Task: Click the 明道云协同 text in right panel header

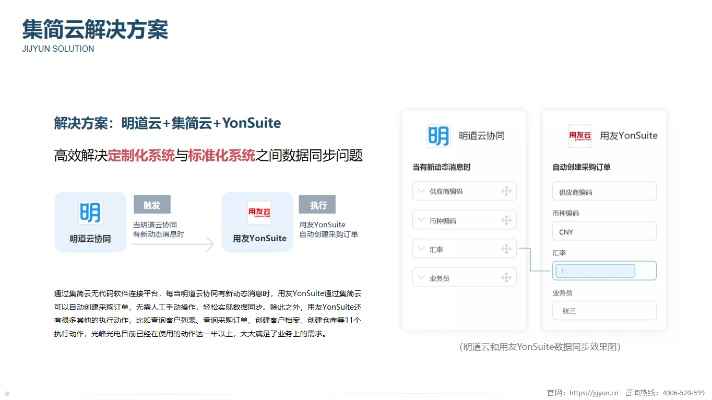Action: (x=481, y=136)
